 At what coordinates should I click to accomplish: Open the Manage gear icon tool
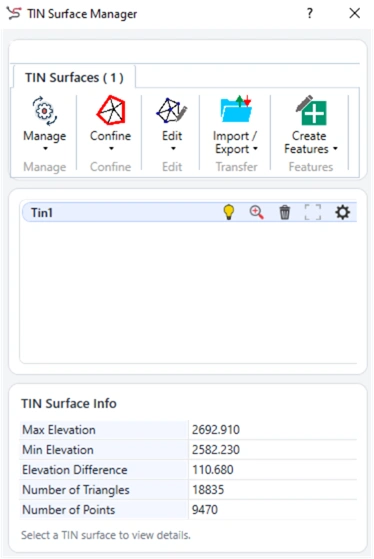(x=45, y=111)
